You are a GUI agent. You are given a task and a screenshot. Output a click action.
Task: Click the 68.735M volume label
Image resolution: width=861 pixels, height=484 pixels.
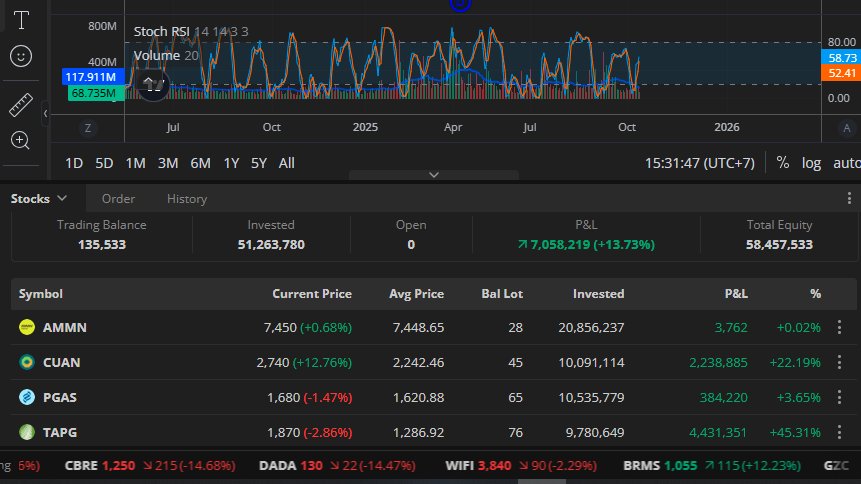96,93
